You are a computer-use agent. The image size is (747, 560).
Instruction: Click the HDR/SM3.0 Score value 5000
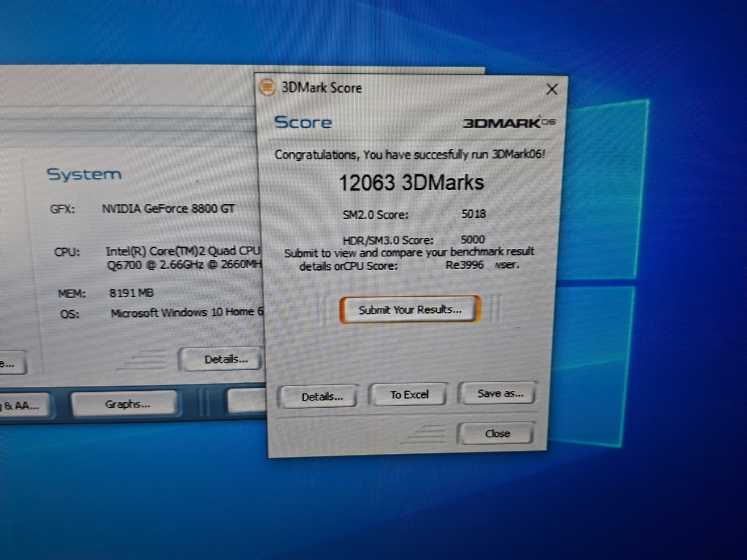(473, 239)
